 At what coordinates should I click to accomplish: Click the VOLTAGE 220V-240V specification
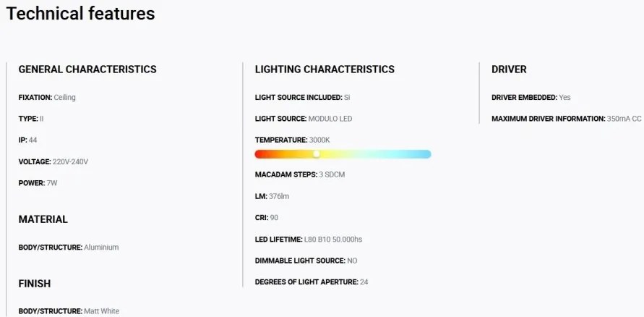click(x=53, y=161)
